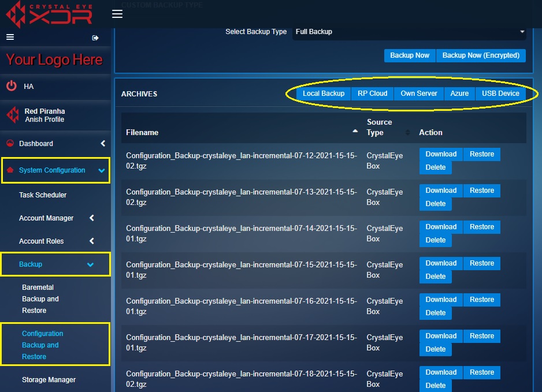Download the 07-14-2021 backup file

pos(441,227)
